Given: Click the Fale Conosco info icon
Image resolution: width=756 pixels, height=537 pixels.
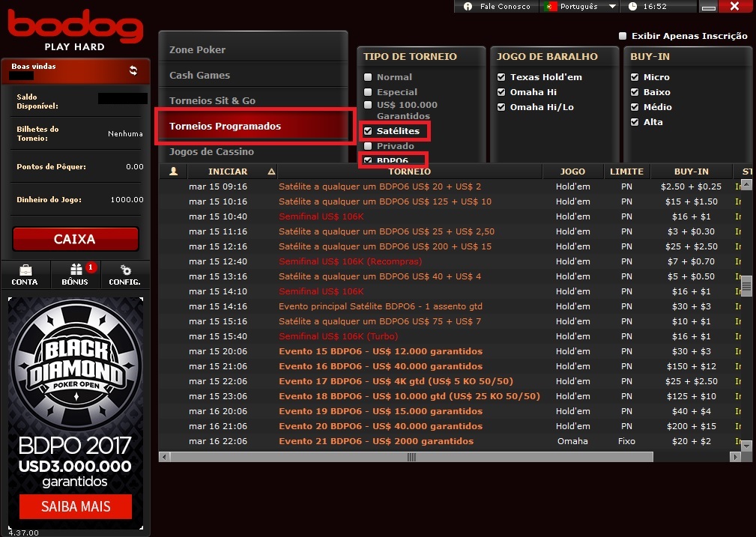Looking at the screenshot, I should [468, 6].
